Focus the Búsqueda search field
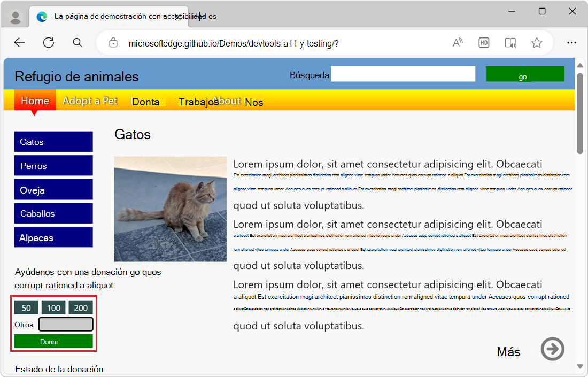 (403, 74)
